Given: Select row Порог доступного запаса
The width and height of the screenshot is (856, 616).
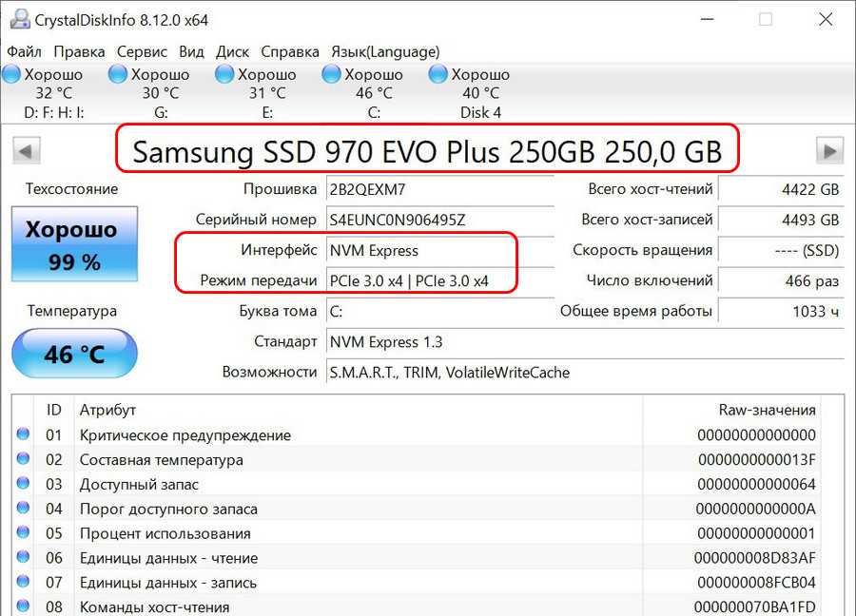Looking at the screenshot, I should (416, 509).
